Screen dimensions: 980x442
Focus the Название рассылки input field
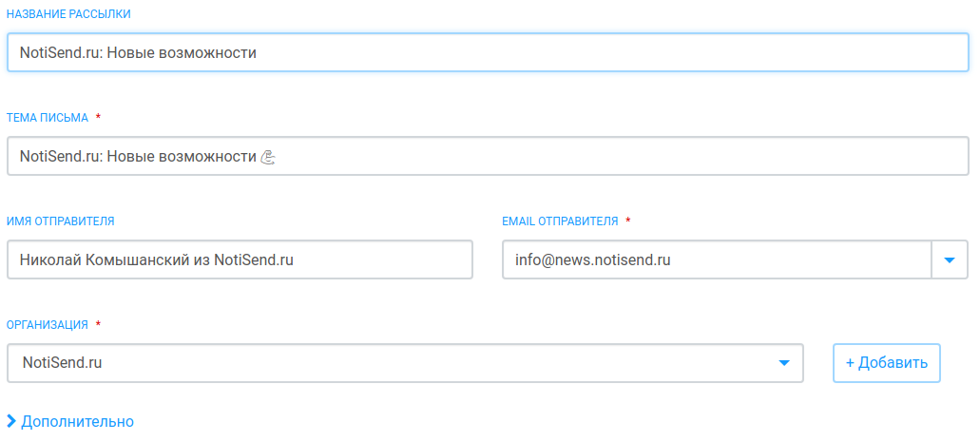tap(488, 52)
